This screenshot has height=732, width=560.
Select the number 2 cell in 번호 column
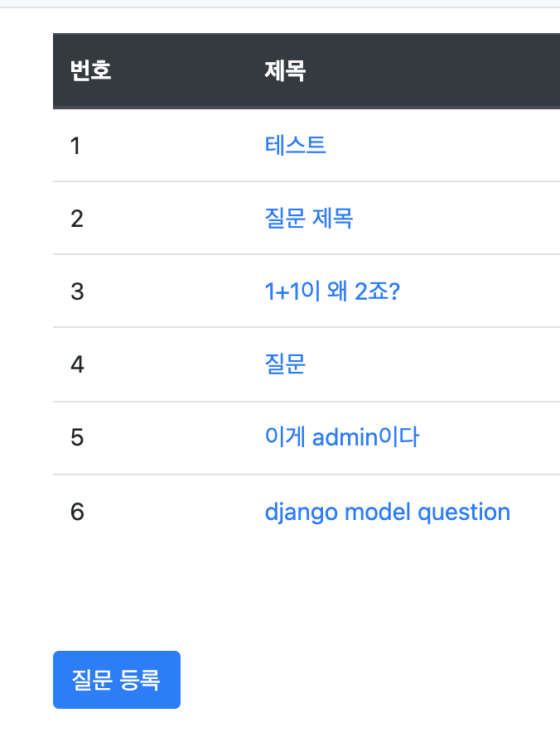pos(77,219)
